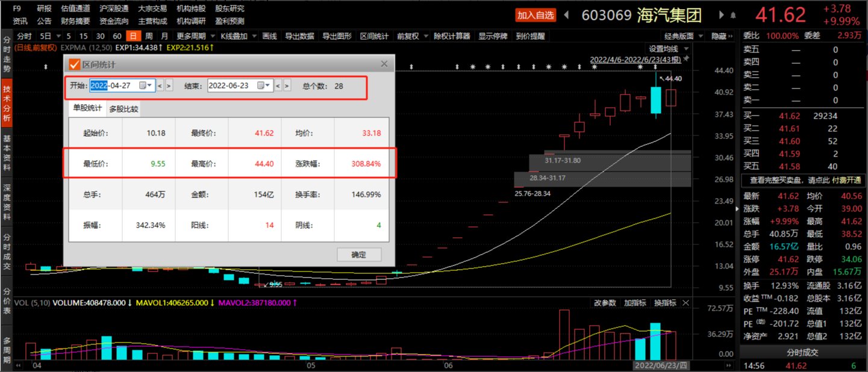Step start date back with < arrow

160,85
